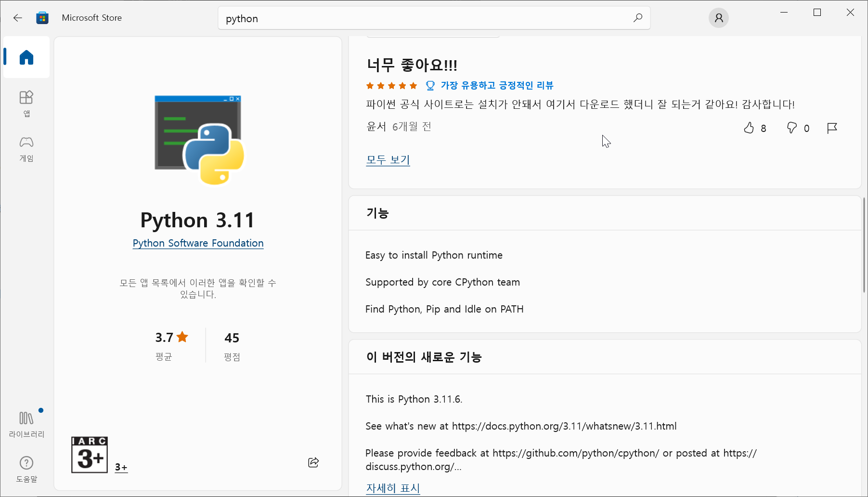868x497 pixels.
Task: Click the Microsoft Store logo icon
Action: click(42, 18)
